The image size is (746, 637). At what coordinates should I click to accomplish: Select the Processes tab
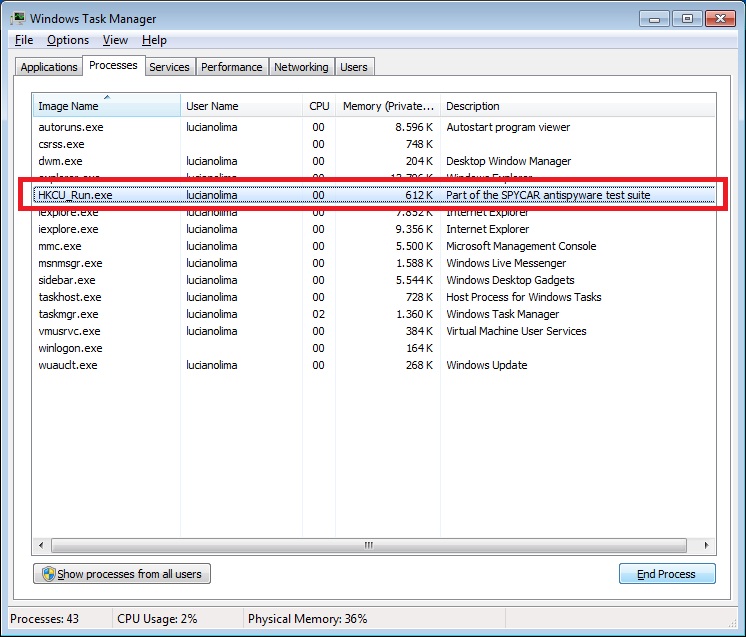click(113, 65)
